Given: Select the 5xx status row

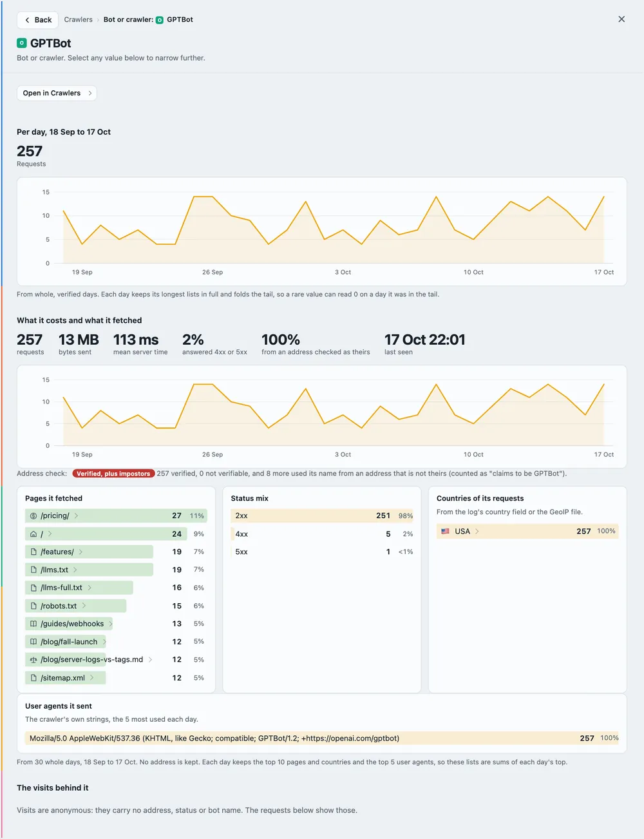Looking at the screenshot, I should pos(322,552).
